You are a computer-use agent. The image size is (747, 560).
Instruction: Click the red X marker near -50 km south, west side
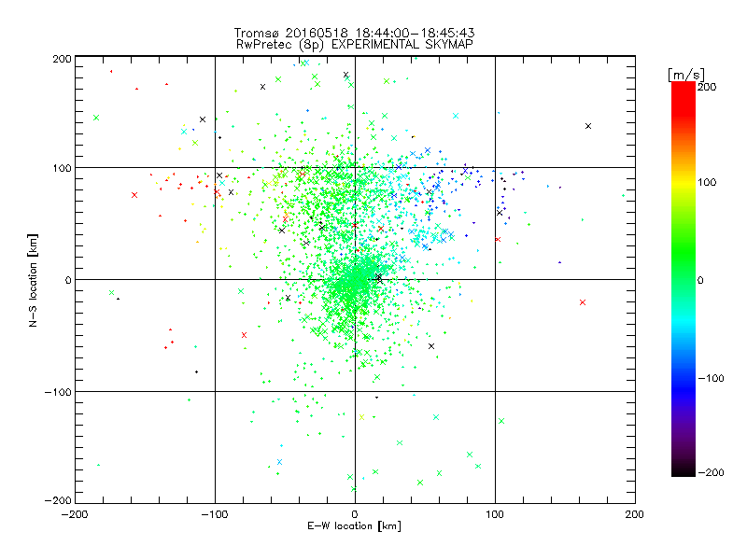click(x=244, y=335)
